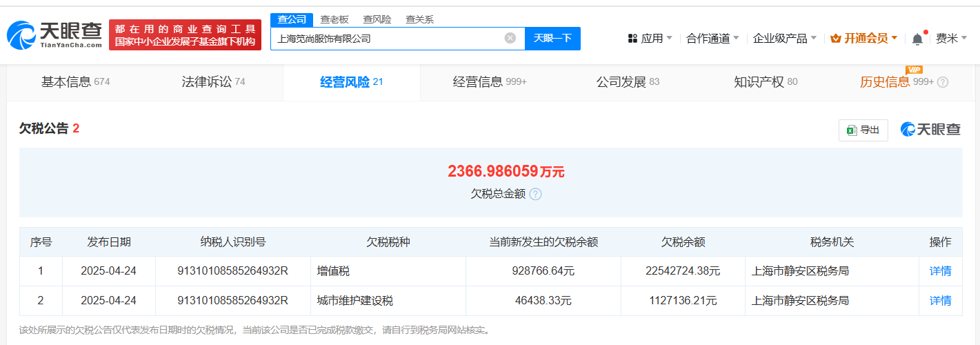Select the 查老板 search tab
Image resolution: width=980 pixels, height=345 pixels.
coord(334,19)
